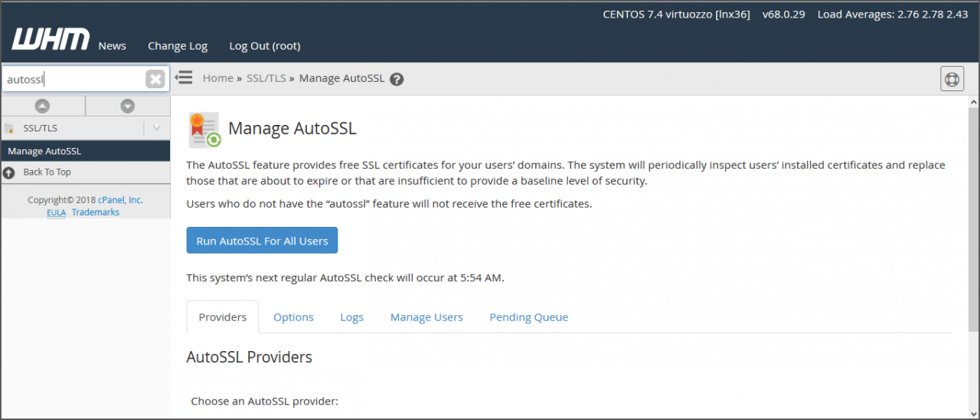Open the Trademarks link
Image resolution: width=980 pixels, height=420 pixels.
96,212
